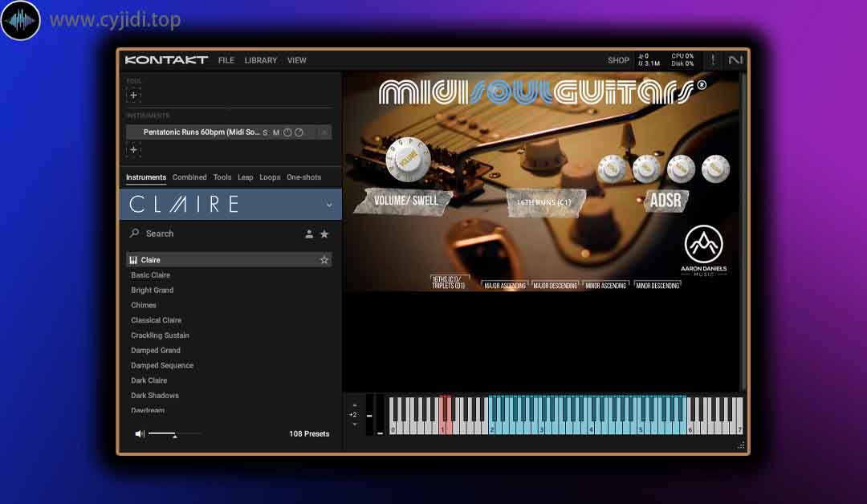Image resolution: width=867 pixels, height=504 pixels.
Task: Click the Kontakt logo
Action: 166,60
